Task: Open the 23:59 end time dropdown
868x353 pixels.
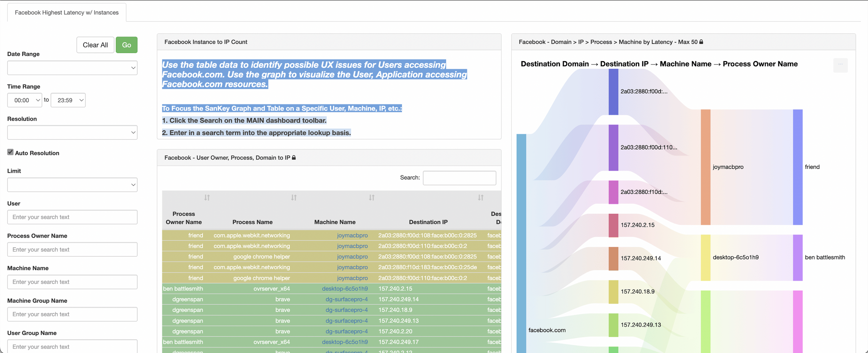Action: (x=68, y=100)
